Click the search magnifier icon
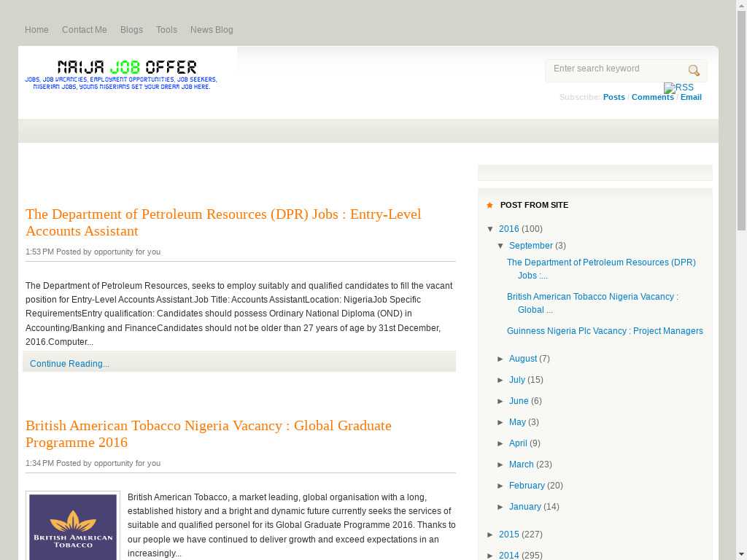 694,71
